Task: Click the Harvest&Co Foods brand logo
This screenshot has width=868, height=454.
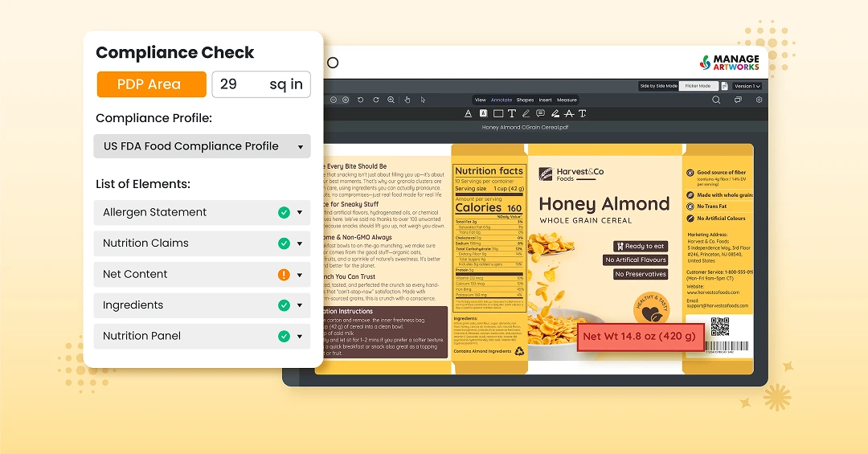Action: [571, 174]
